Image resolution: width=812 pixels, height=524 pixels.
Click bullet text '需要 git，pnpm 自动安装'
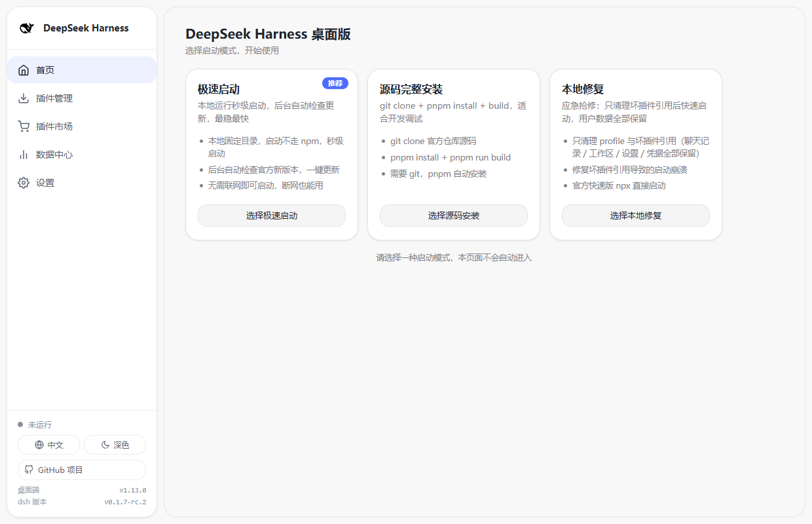click(438, 174)
